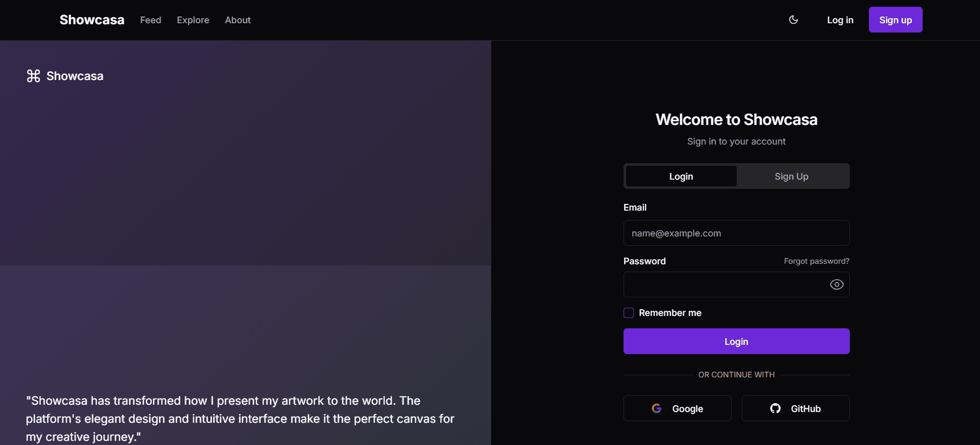Open Feed in the top navigation
The image size is (980, 445).
pyautogui.click(x=150, y=20)
